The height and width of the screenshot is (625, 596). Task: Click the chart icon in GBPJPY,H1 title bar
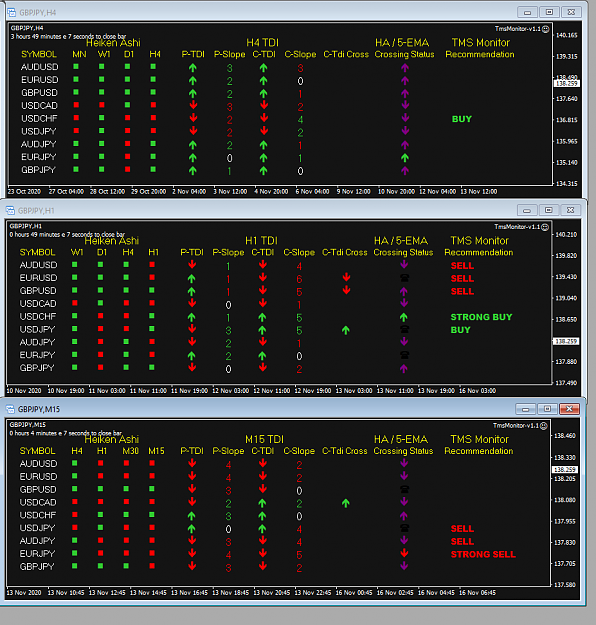tap(10, 210)
